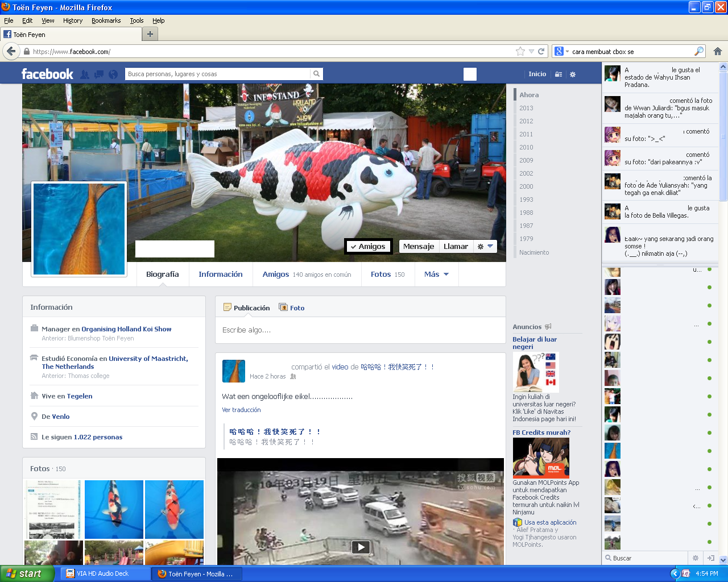
Task: Hide the chat sidebar icon
Action: coord(710,558)
